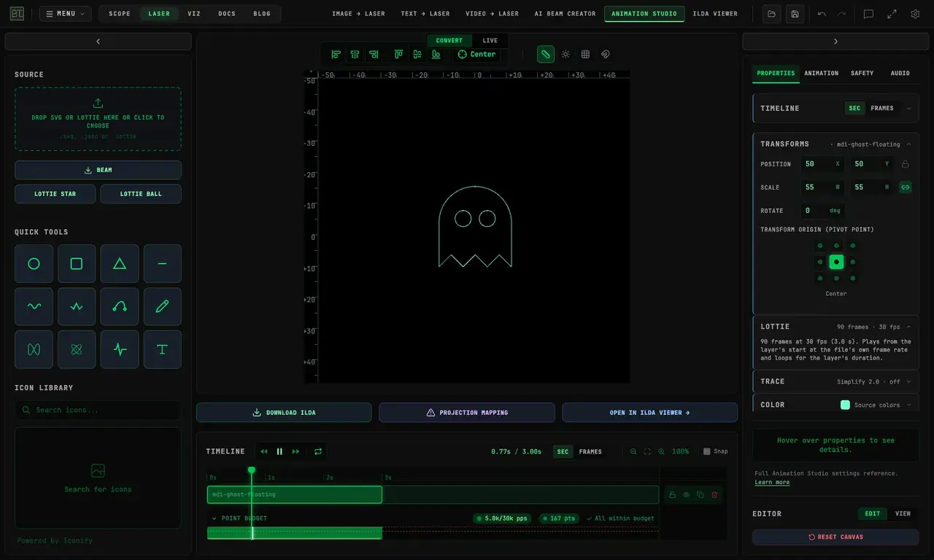Collapse the left sidebar panel
934x560 pixels.
pyautogui.click(x=98, y=42)
